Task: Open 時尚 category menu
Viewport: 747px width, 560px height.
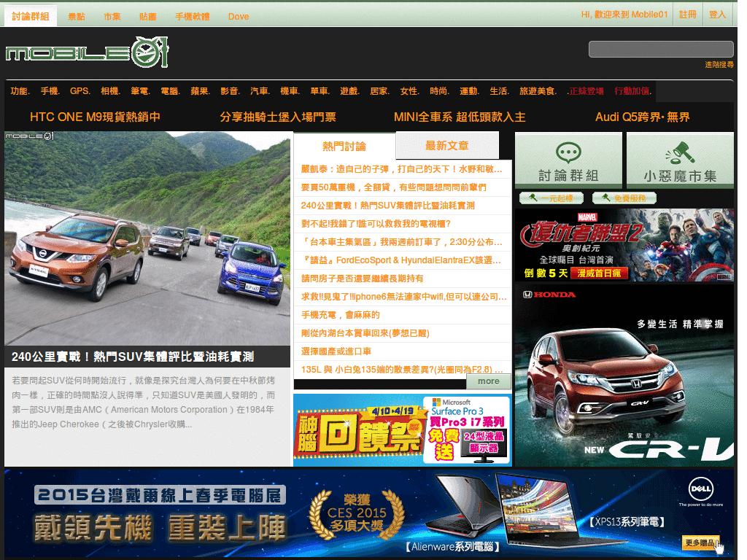Action: pos(440,91)
